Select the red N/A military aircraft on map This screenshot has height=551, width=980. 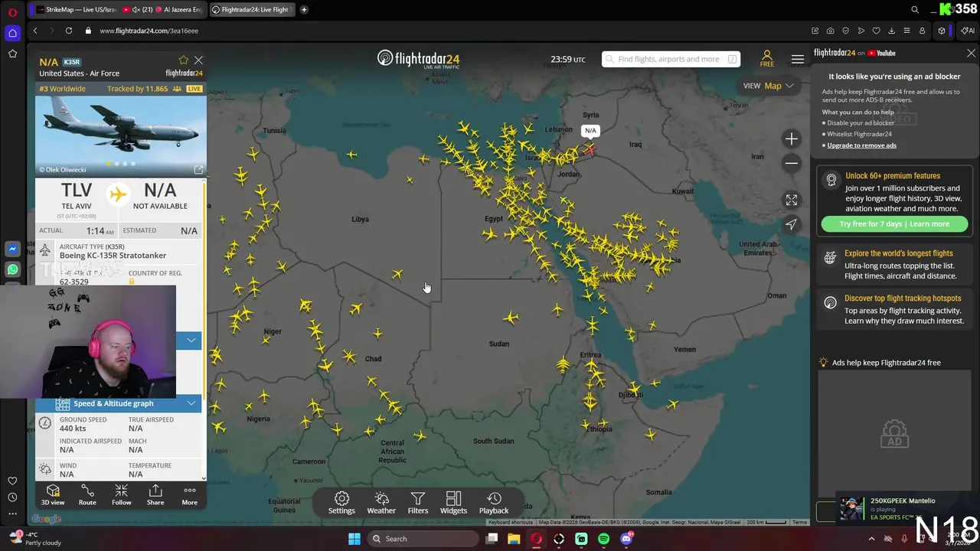pyautogui.click(x=590, y=149)
